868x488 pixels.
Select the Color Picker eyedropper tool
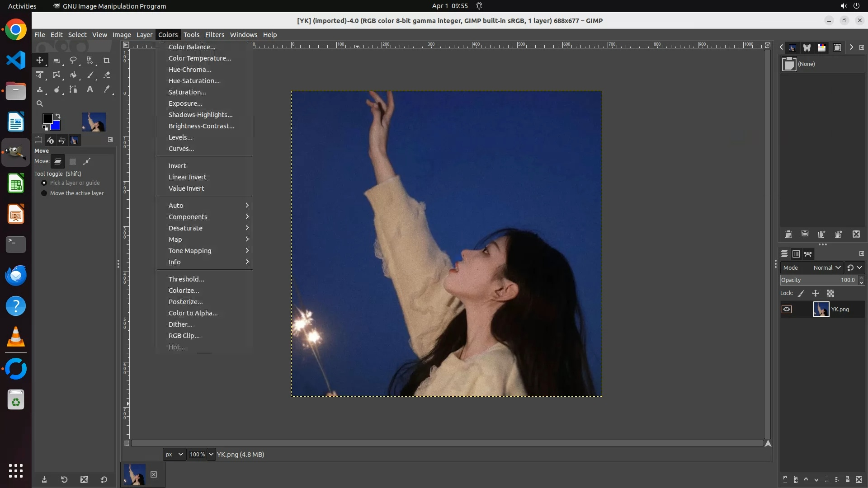coord(107,89)
